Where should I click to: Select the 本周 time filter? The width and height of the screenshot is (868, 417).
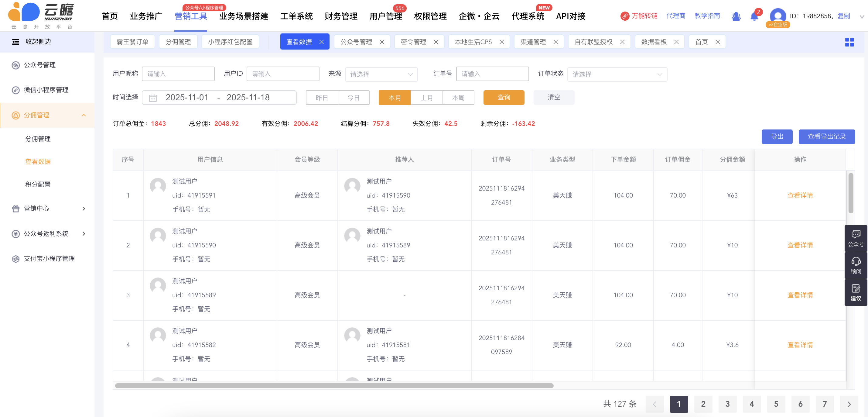(458, 98)
